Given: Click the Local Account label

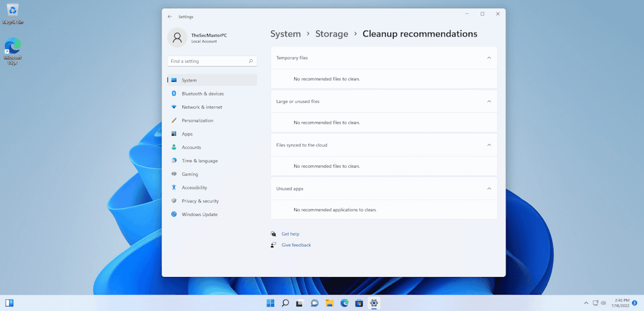Looking at the screenshot, I should [x=204, y=41].
